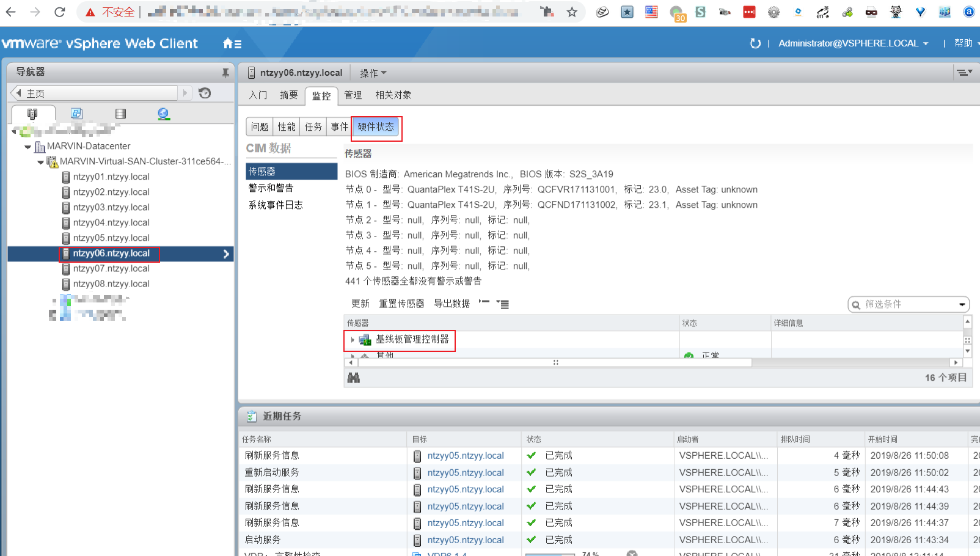The height and width of the screenshot is (556, 980).
Task: Expand the 基线板管理控制器 sensor row
Action: (x=353, y=340)
